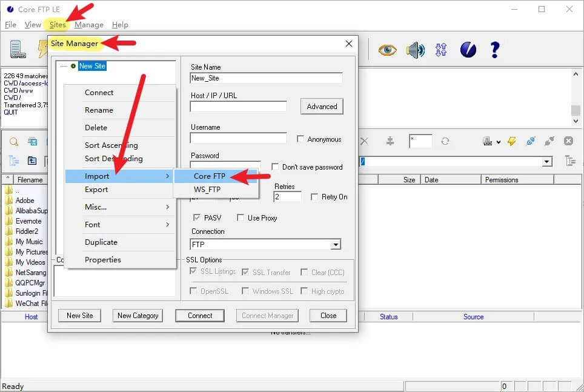Open the transfer arrows icon in toolbar

441,50
